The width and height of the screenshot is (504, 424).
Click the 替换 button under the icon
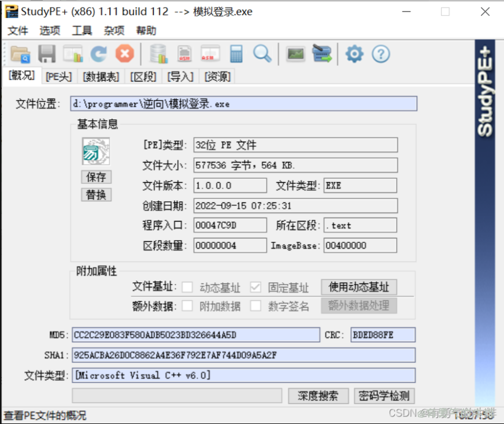tap(96, 194)
